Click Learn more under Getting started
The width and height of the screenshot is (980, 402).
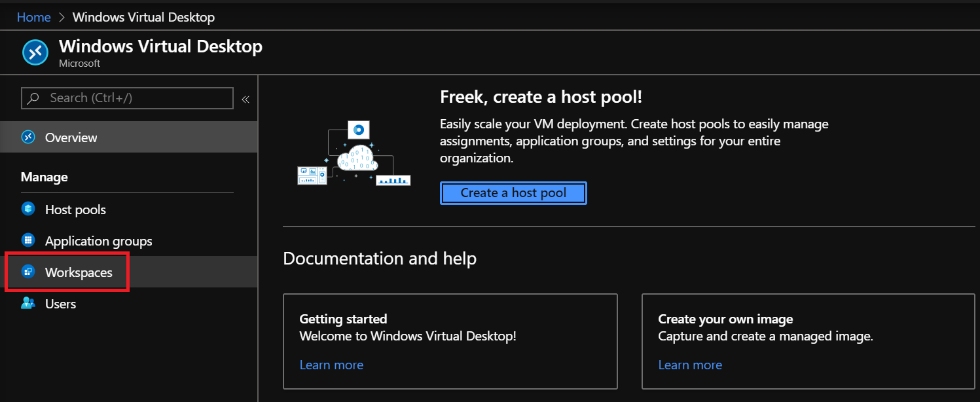click(x=331, y=365)
